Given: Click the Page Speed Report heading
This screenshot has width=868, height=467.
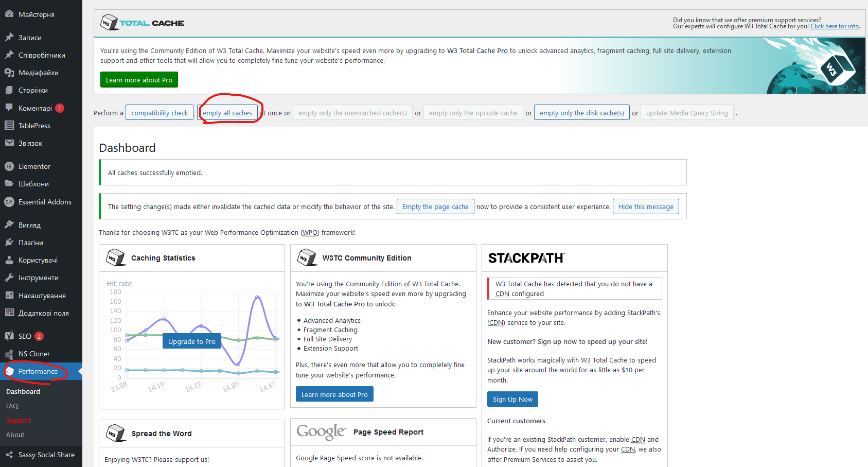Looking at the screenshot, I should point(388,432).
